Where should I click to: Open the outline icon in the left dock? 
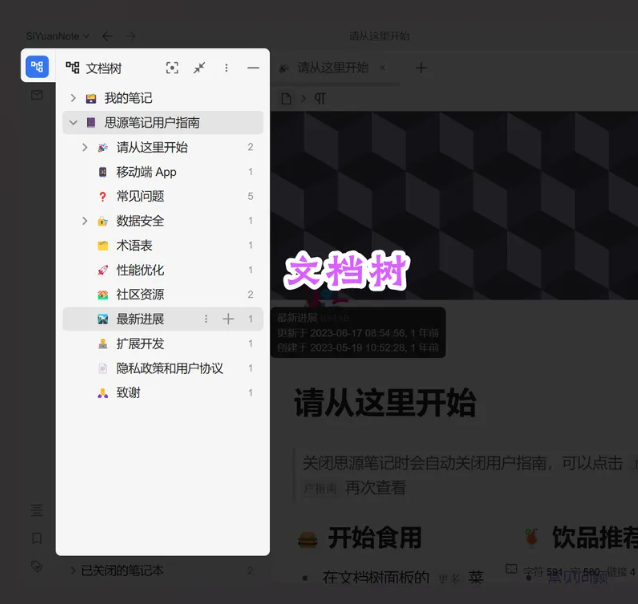(x=37, y=510)
